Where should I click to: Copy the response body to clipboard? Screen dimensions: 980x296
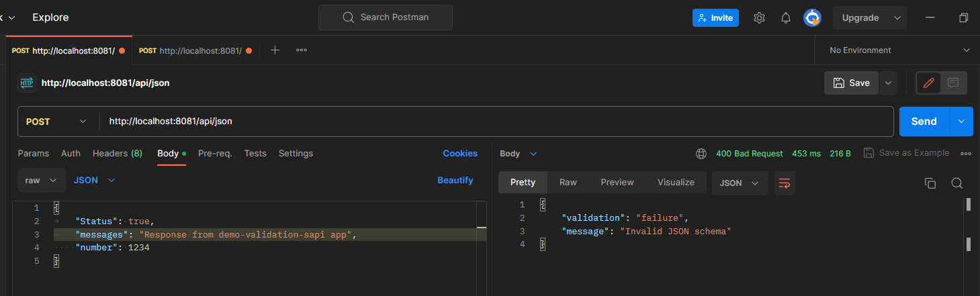tap(930, 183)
